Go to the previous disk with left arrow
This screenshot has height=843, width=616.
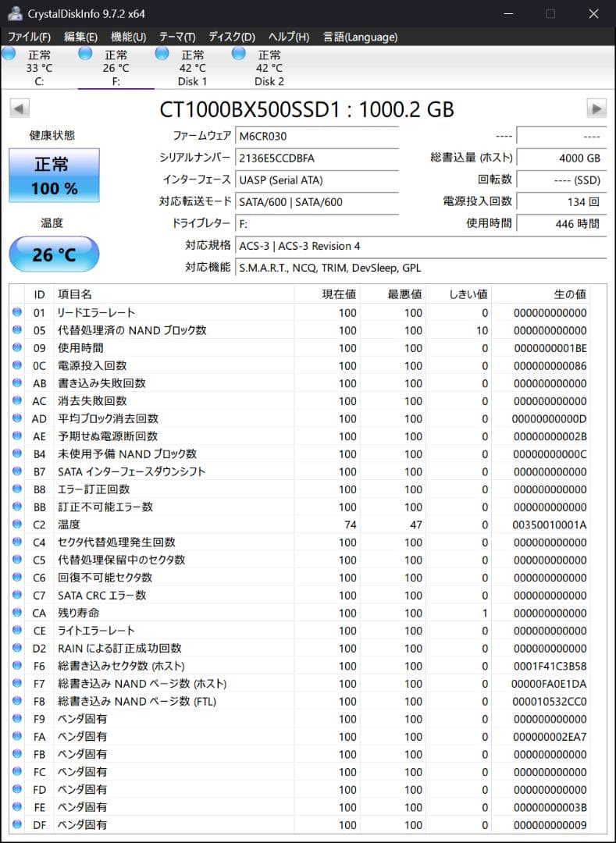[x=19, y=108]
